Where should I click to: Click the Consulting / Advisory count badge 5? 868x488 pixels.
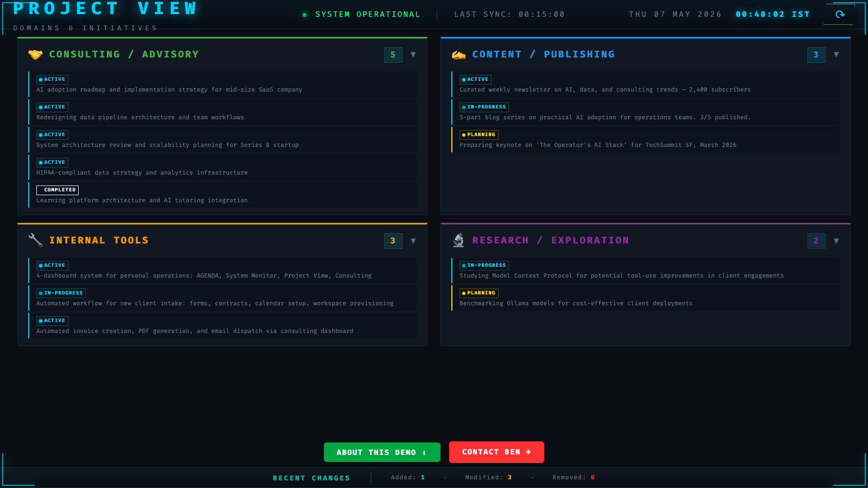tap(393, 55)
